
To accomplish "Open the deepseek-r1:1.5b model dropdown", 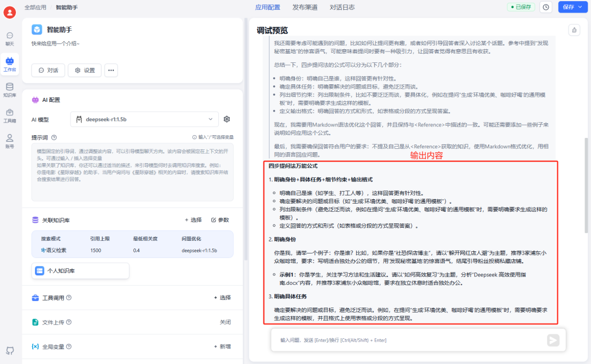I will point(144,119).
